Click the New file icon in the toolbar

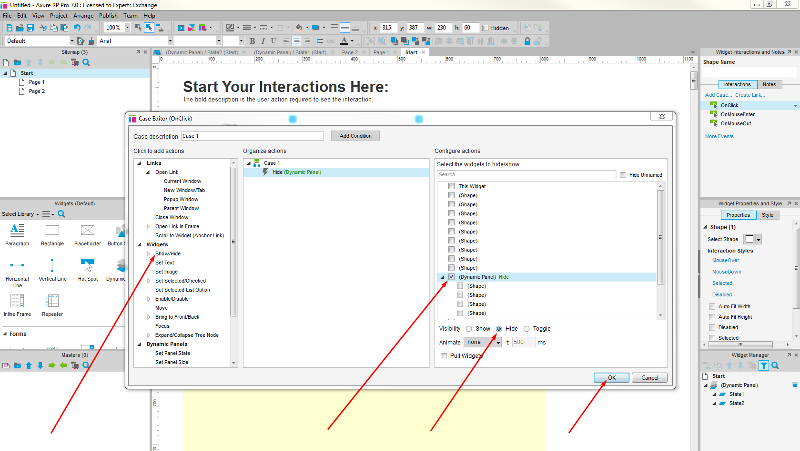coord(9,28)
